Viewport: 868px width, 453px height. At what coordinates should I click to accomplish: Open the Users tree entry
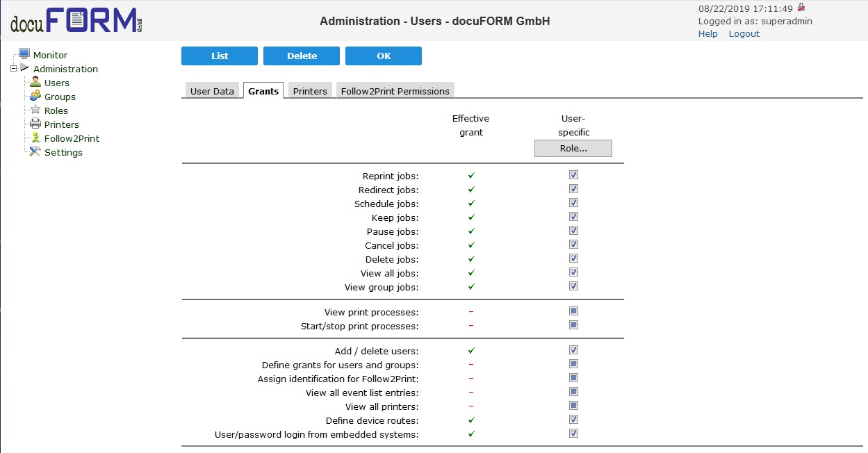pos(57,83)
